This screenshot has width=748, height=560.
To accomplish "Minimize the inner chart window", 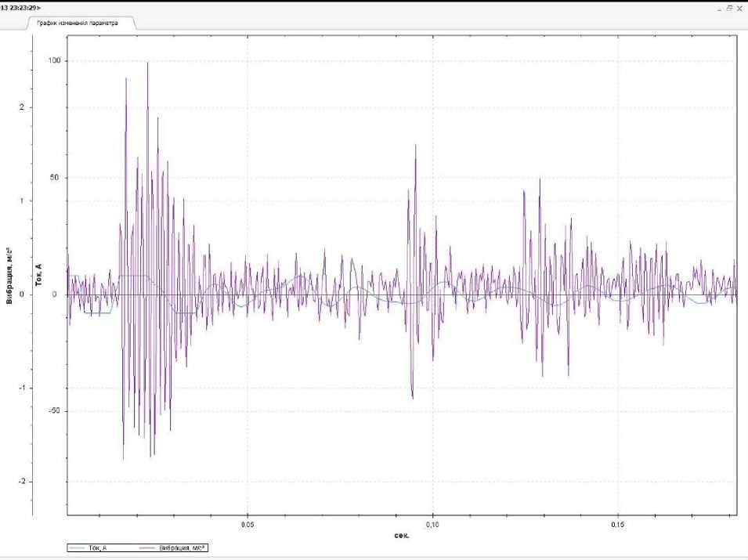I will [x=720, y=9].
